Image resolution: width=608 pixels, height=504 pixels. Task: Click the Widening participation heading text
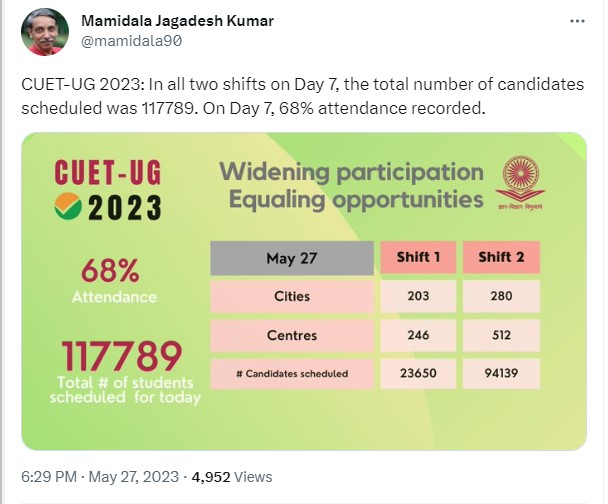351,171
